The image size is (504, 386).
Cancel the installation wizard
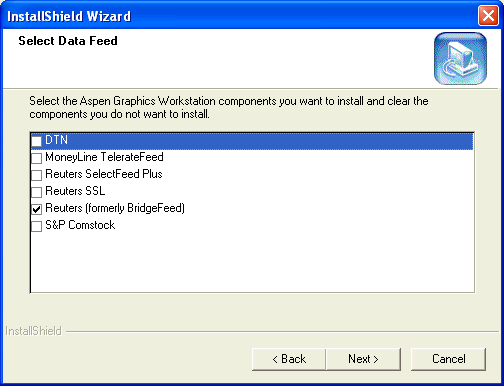pyautogui.click(x=448, y=359)
